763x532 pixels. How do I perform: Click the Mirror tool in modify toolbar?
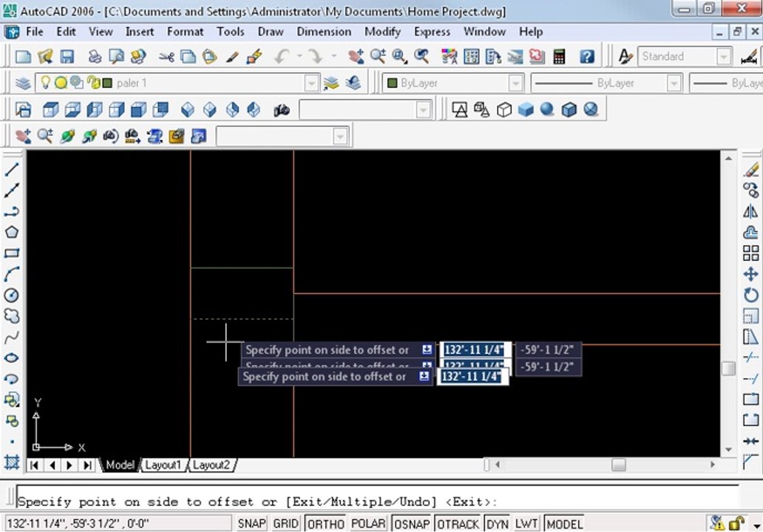tap(751, 211)
